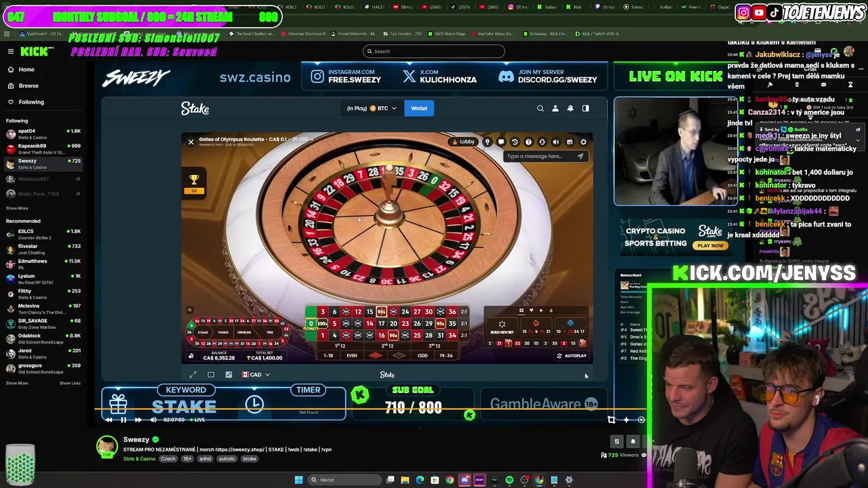This screenshot has width=868, height=488.
Task: Open roulette support headset icon
Action: (542, 142)
